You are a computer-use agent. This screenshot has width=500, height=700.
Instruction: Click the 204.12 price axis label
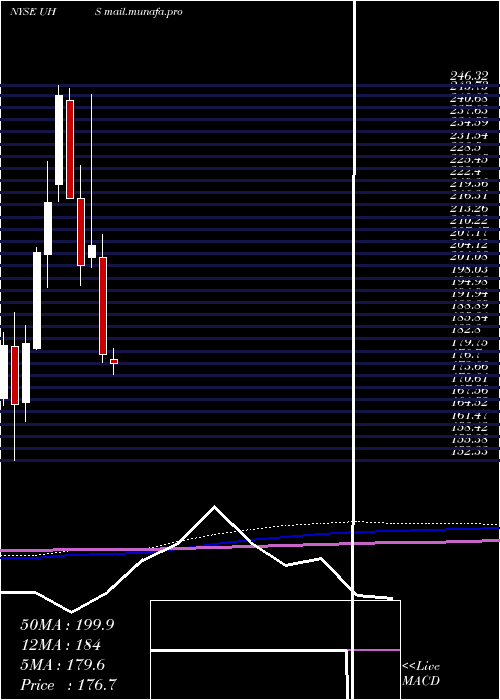tap(469, 245)
